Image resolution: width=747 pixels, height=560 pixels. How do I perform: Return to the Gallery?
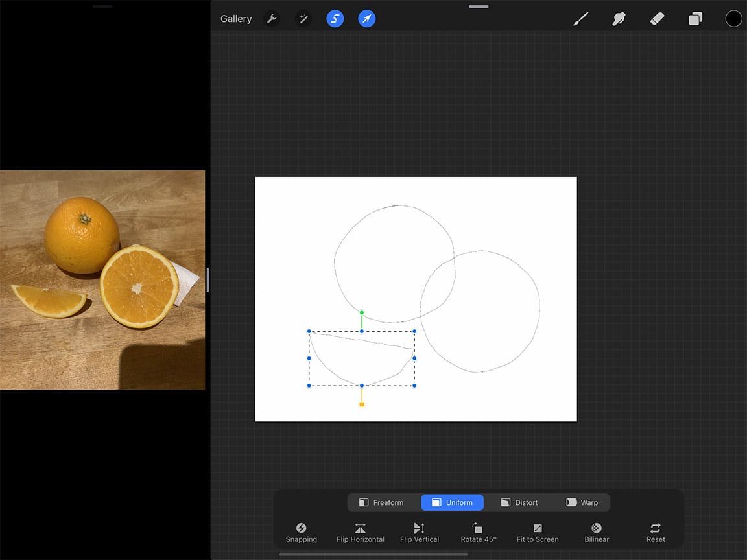(235, 18)
